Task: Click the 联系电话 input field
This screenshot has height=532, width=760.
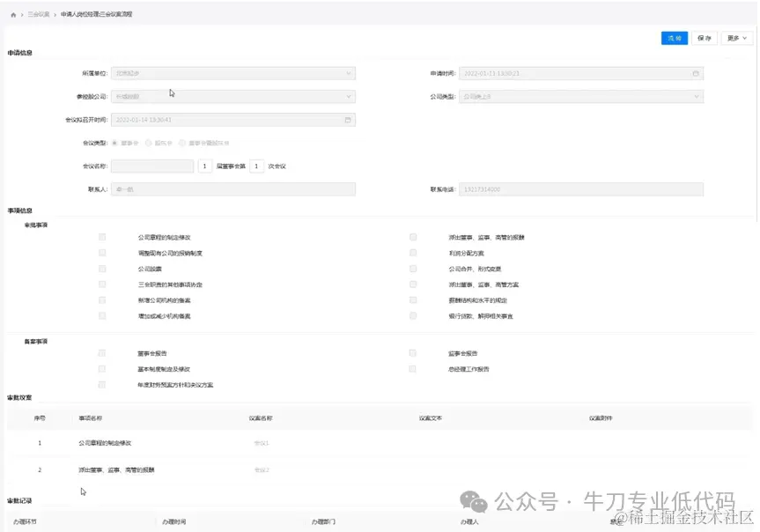Action: [x=581, y=189]
